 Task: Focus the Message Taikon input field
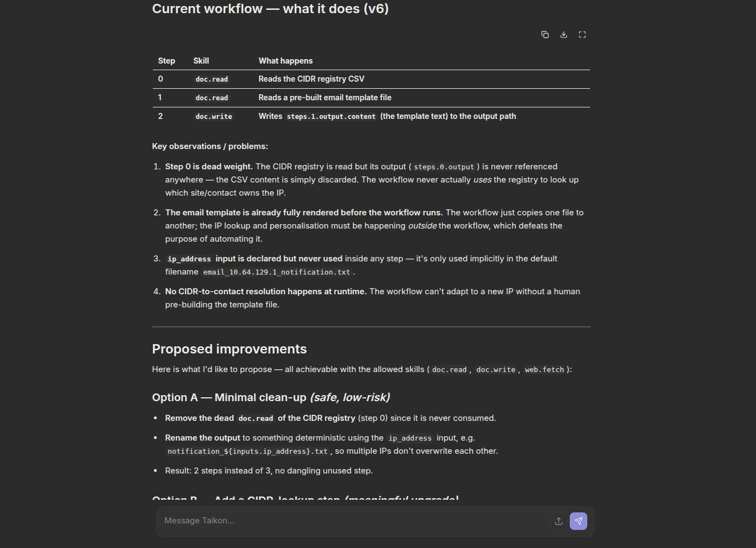pyautogui.click(x=353, y=521)
